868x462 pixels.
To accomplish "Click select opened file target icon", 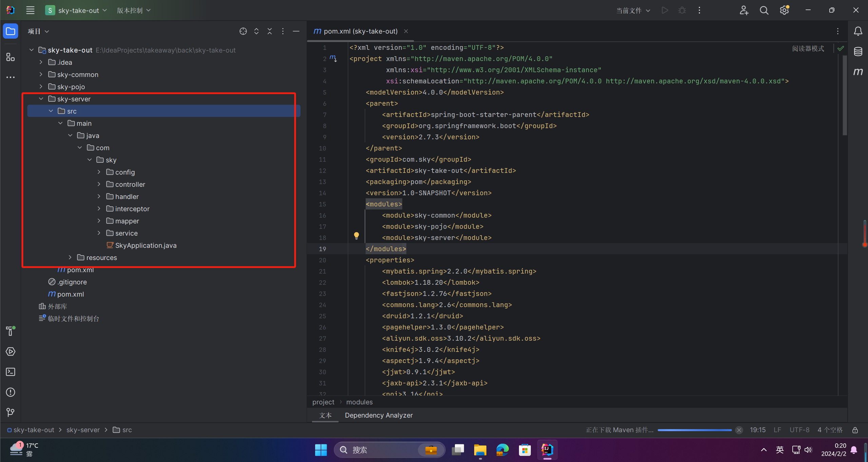I will tap(243, 31).
